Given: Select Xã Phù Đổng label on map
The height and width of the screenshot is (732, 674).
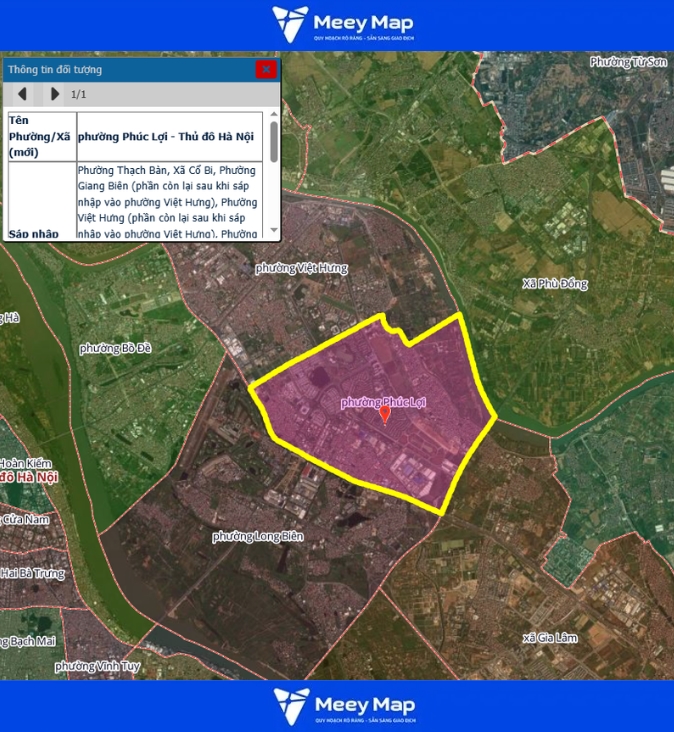Looking at the screenshot, I should pos(555,284).
